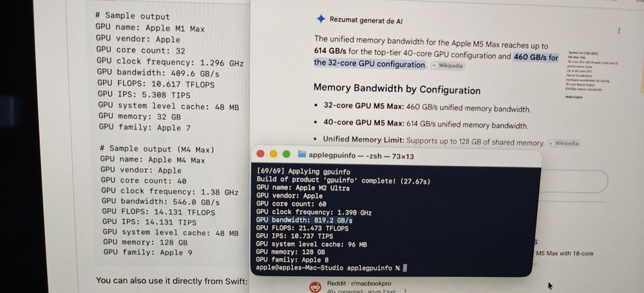The width and height of the screenshot is (644, 293).
Task: Click 'GPU core count: 60' terminal line
Action: (291, 204)
